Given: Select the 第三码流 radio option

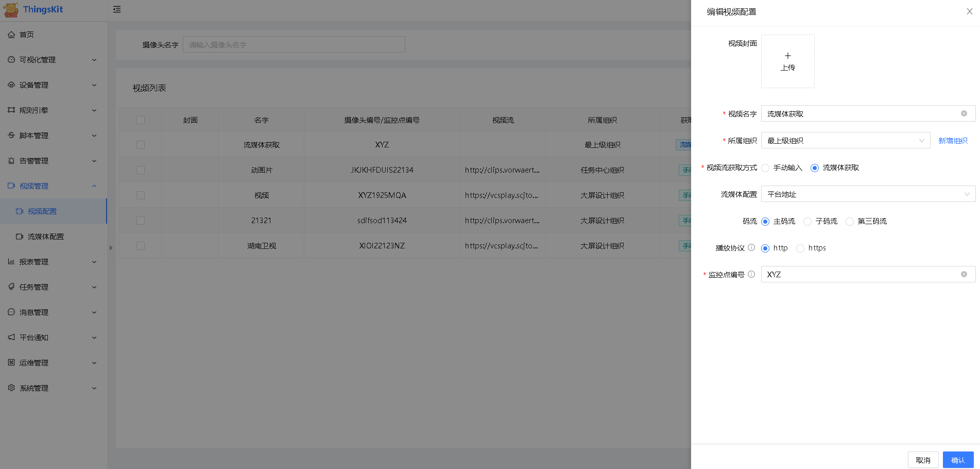Looking at the screenshot, I should (850, 222).
